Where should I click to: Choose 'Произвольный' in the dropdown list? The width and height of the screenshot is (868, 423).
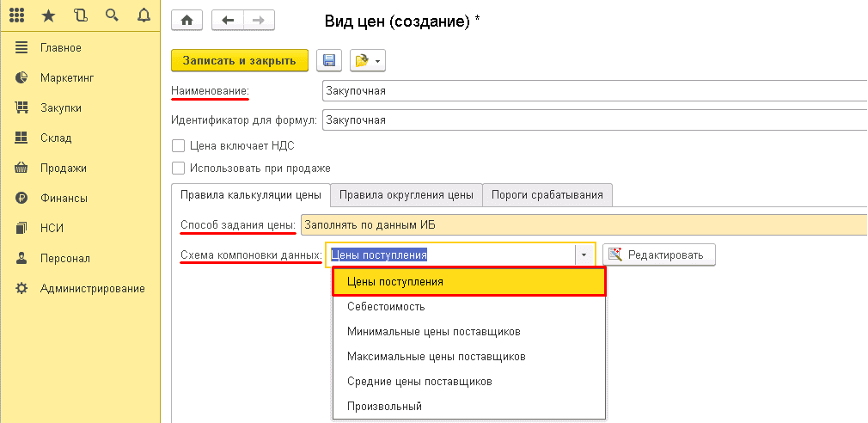click(384, 407)
